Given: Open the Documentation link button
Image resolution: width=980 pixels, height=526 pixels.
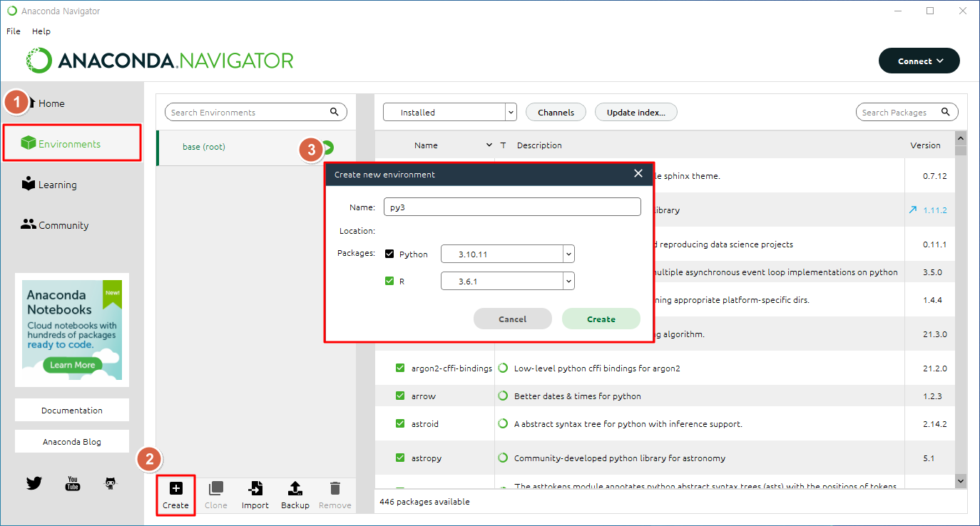Looking at the screenshot, I should coord(72,411).
